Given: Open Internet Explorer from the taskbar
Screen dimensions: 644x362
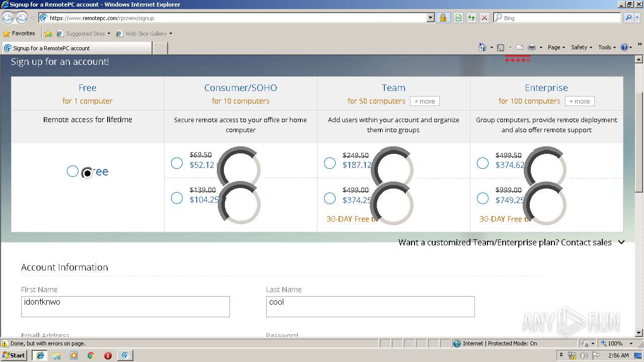Looking at the screenshot, I should pos(40,355).
